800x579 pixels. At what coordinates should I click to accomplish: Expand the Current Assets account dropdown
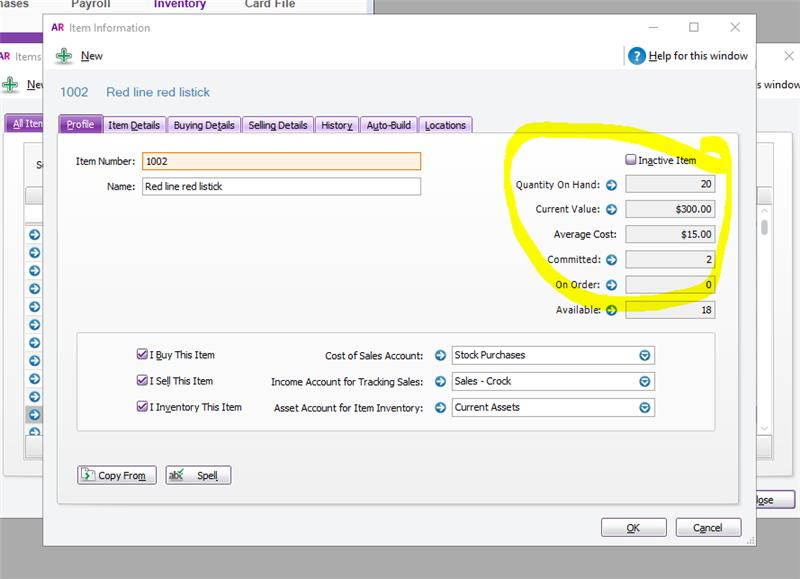point(645,408)
